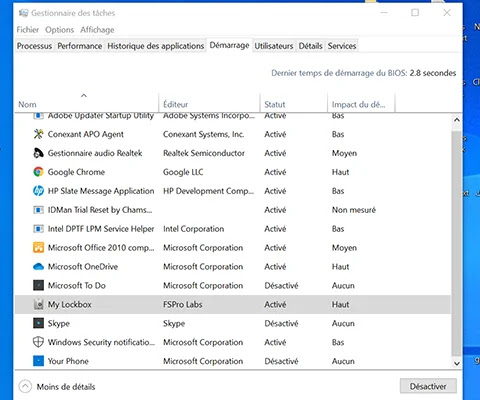Switch to the Détails tab

(310, 46)
